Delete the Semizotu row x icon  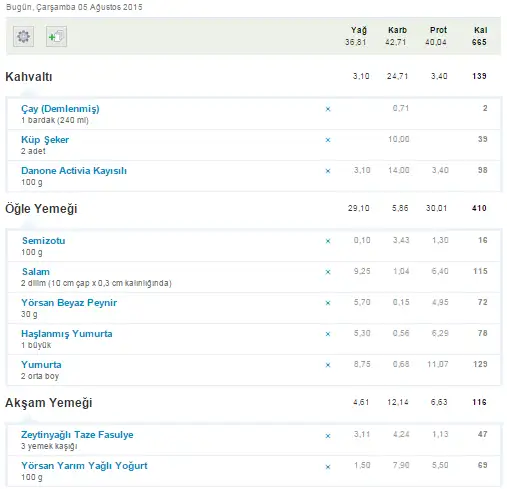pyautogui.click(x=328, y=241)
